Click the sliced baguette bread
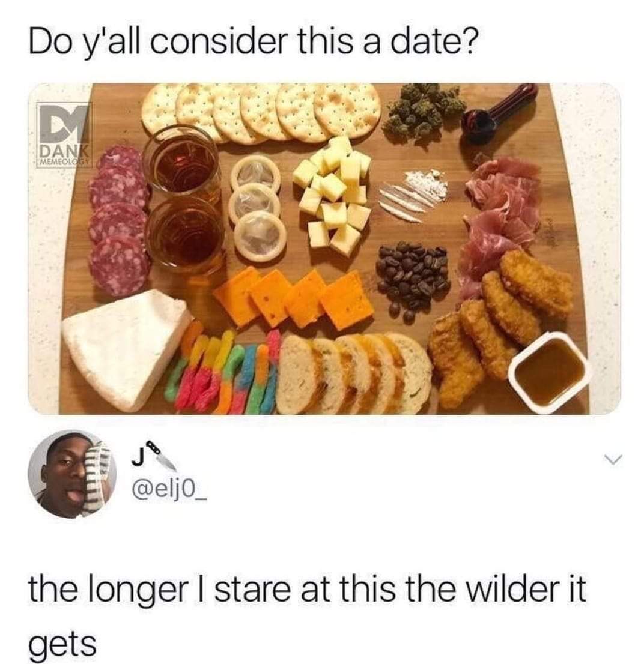The image size is (644, 664). point(355,373)
